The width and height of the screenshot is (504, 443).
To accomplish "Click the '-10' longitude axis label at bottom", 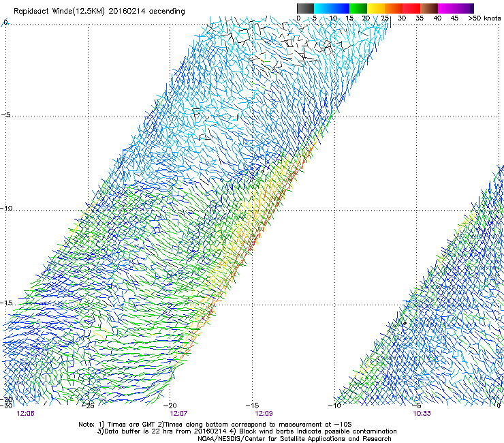I will tap(334, 406).
